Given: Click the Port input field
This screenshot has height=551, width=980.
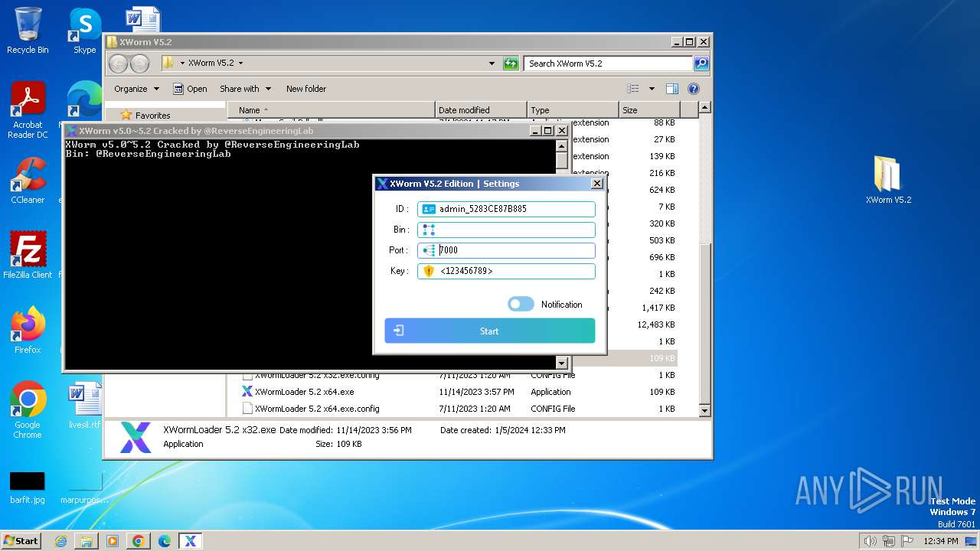Looking at the screenshot, I should click(x=506, y=250).
